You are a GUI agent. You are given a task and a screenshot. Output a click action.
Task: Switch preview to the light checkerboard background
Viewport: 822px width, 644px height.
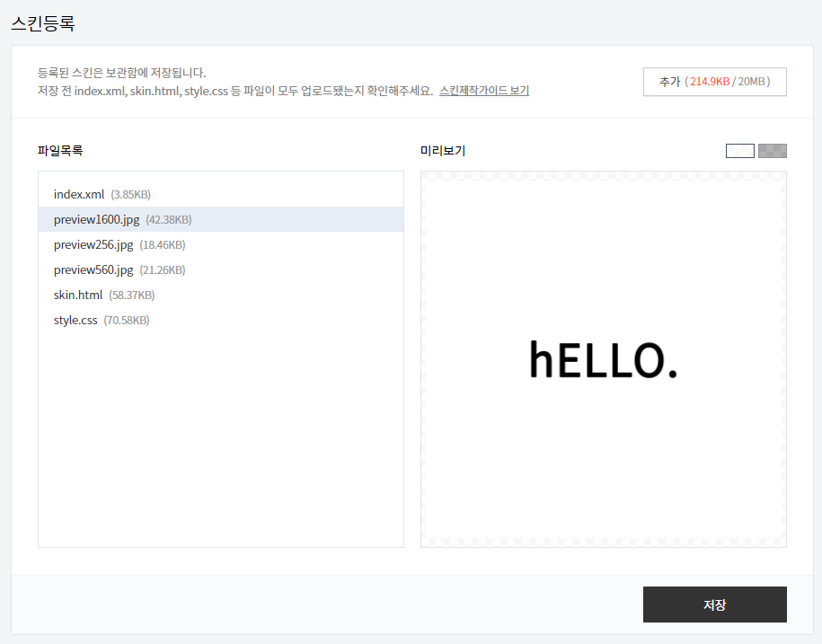(739, 151)
